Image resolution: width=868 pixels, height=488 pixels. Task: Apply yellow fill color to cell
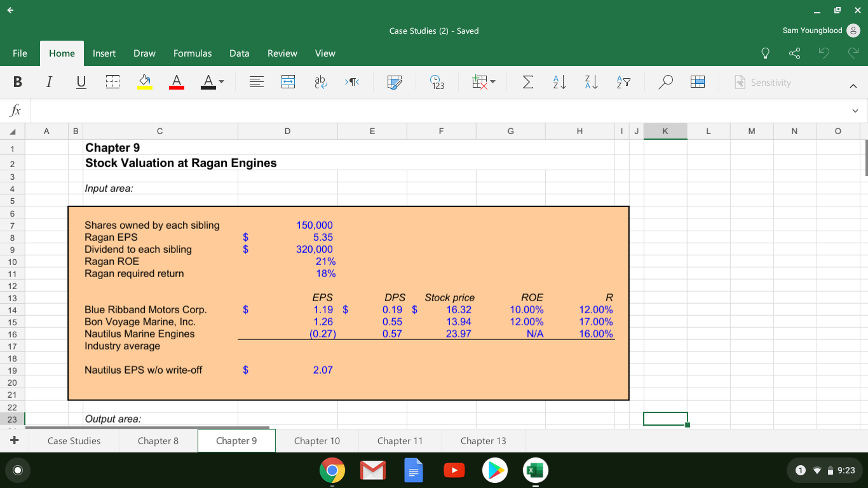tap(145, 83)
